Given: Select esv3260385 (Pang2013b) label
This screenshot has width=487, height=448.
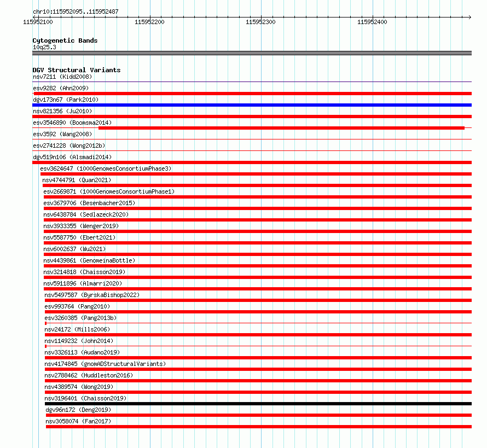Looking at the screenshot, I should pyautogui.click(x=80, y=318).
